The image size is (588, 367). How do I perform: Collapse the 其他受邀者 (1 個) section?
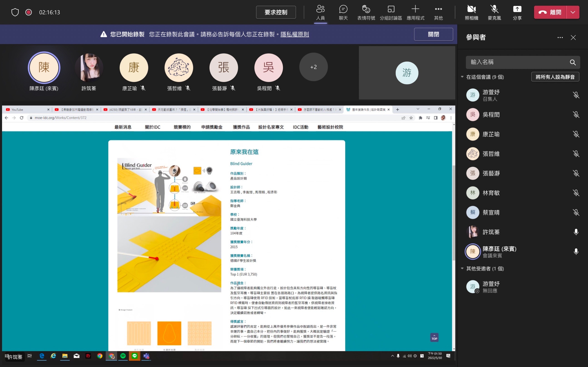[x=462, y=268]
